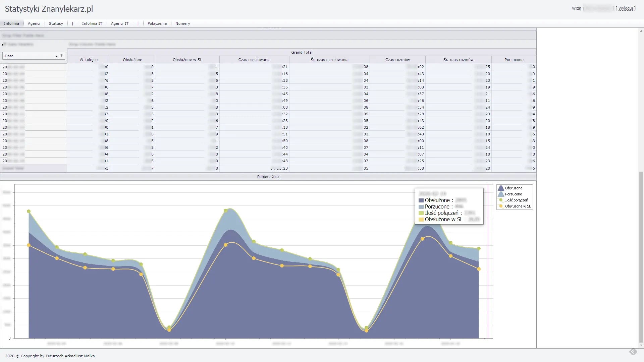This screenshot has width=644, height=362.
Task: Go to the Infolinia IT tab
Action: coord(92,23)
